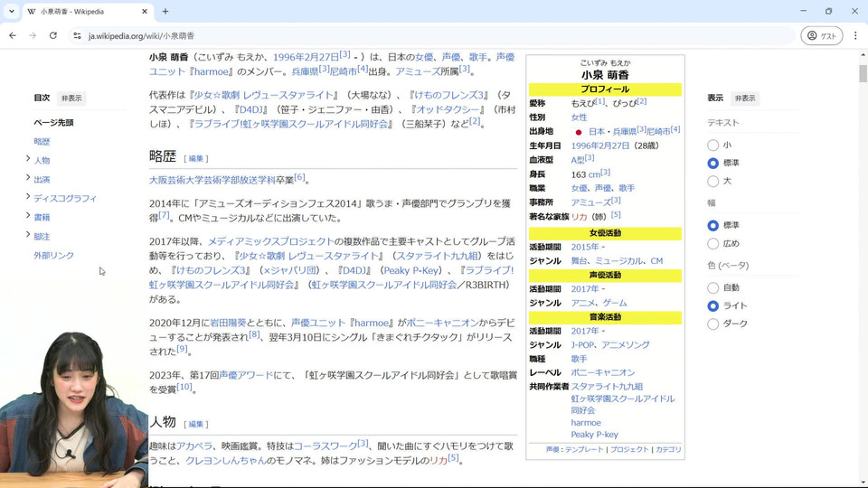
Task: Jump to ページ先頭 in contents
Action: (x=53, y=122)
